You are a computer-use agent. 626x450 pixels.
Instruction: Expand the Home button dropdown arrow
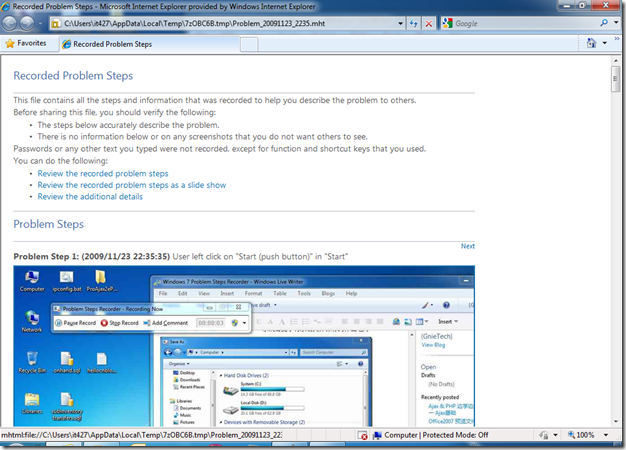coord(605,43)
